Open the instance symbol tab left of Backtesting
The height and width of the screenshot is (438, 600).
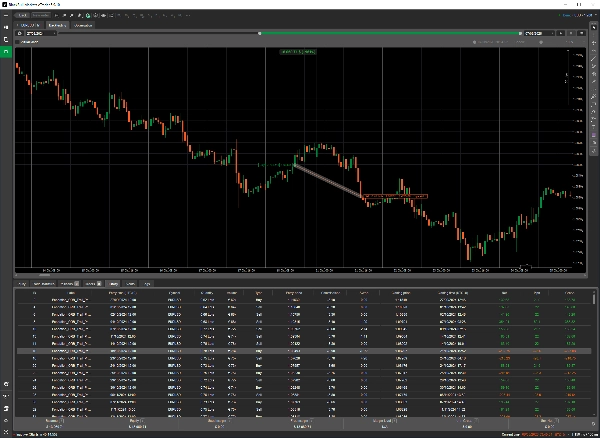point(30,25)
